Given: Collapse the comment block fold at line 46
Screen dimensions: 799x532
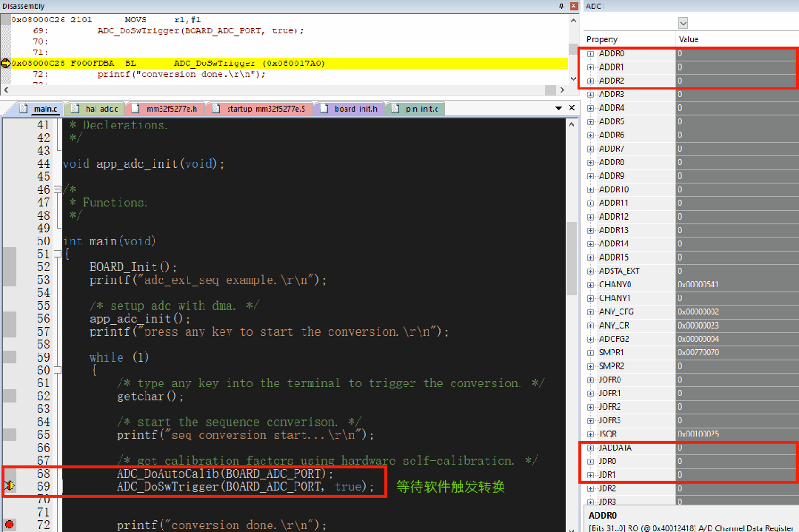Looking at the screenshot, I should pos(58,189).
